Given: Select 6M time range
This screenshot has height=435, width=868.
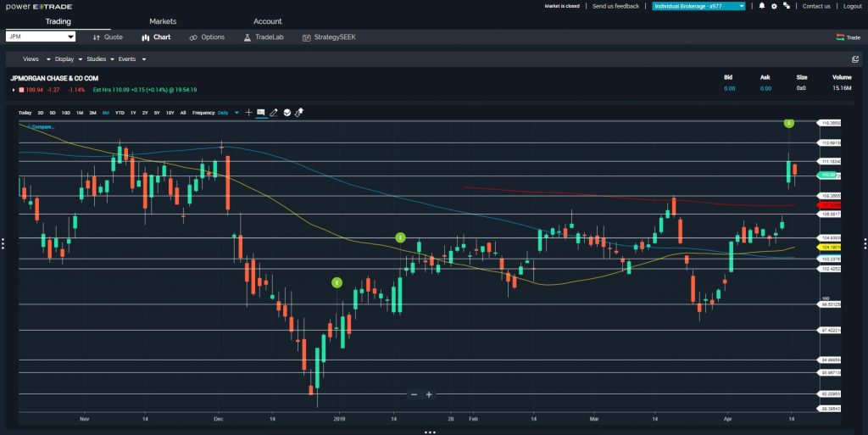Looking at the screenshot, I should tap(106, 113).
